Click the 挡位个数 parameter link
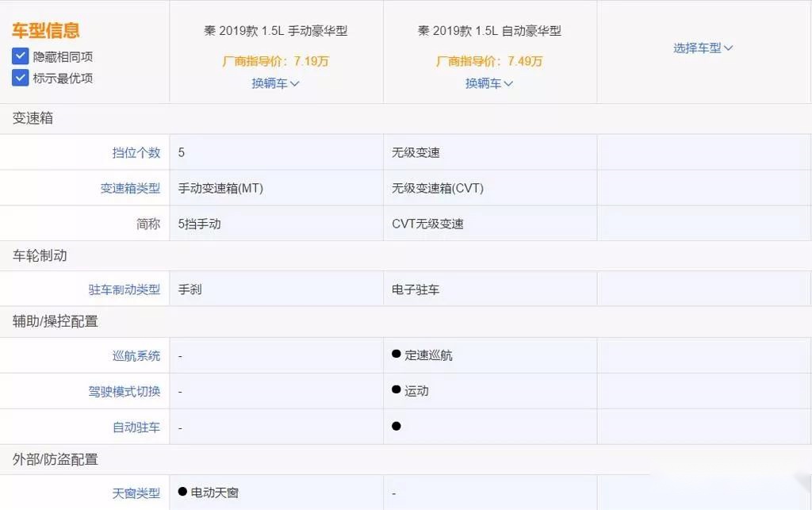This screenshot has height=510, width=812. pyautogui.click(x=136, y=153)
